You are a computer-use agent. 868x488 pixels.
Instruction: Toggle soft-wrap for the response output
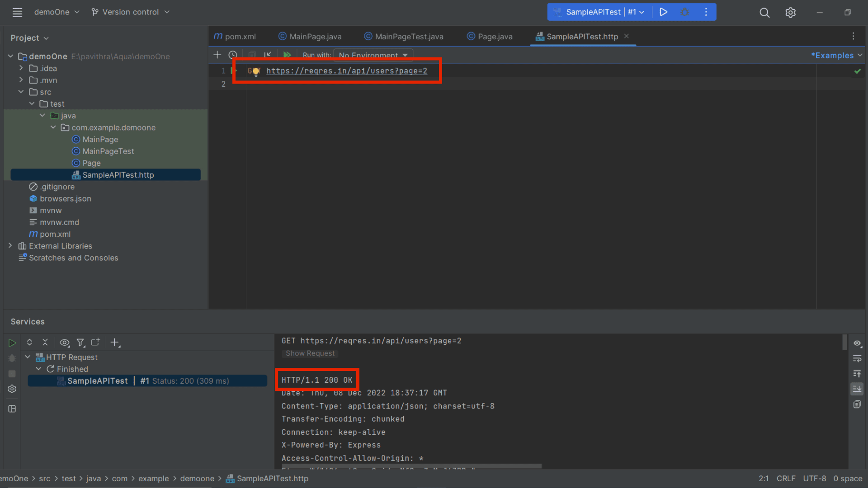858,358
